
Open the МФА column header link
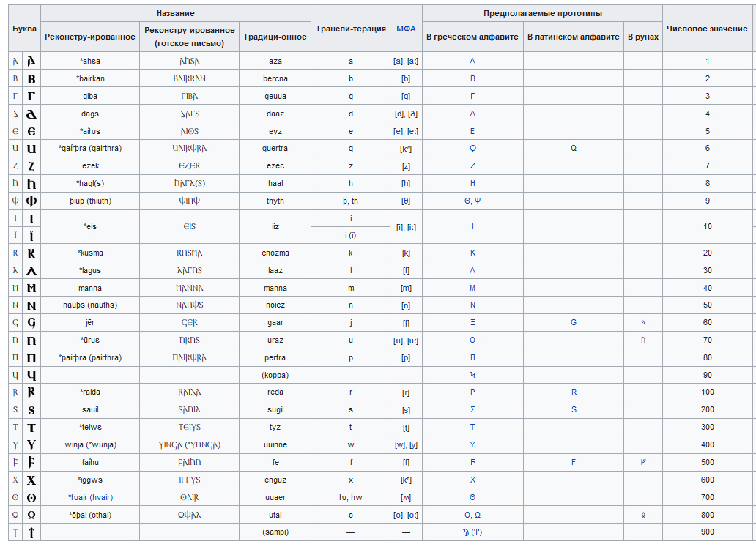point(406,29)
